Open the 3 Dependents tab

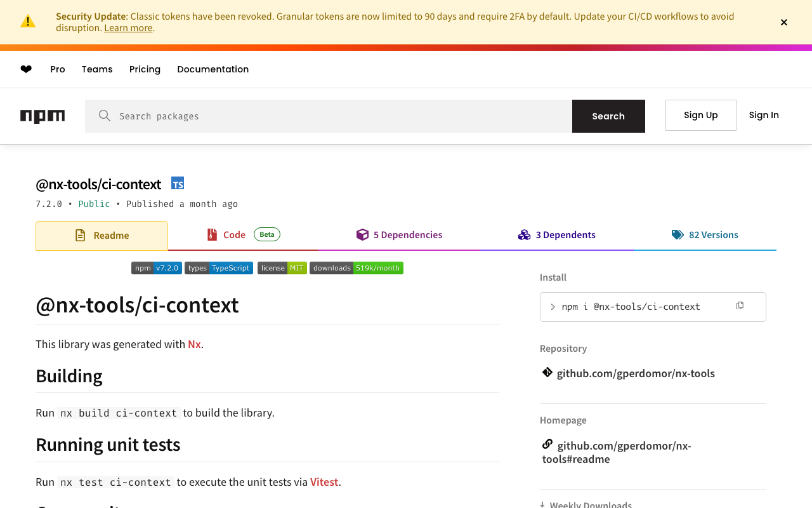coord(556,235)
